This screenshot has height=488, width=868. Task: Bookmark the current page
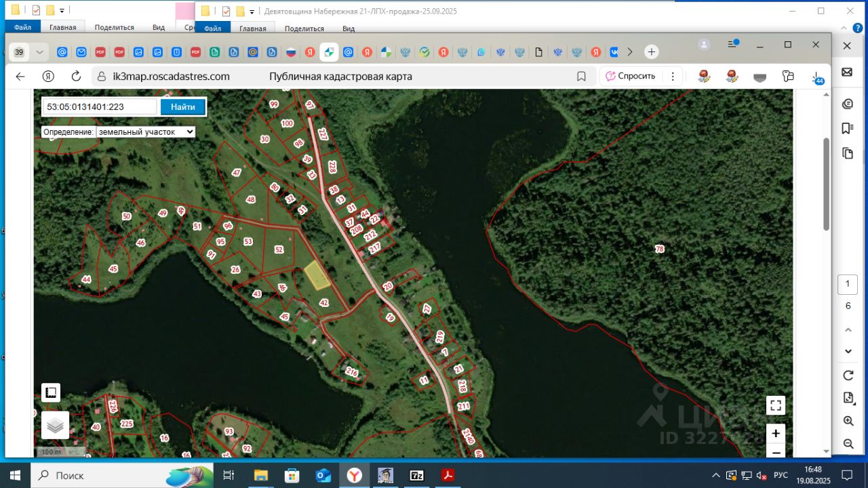(x=581, y=77)
